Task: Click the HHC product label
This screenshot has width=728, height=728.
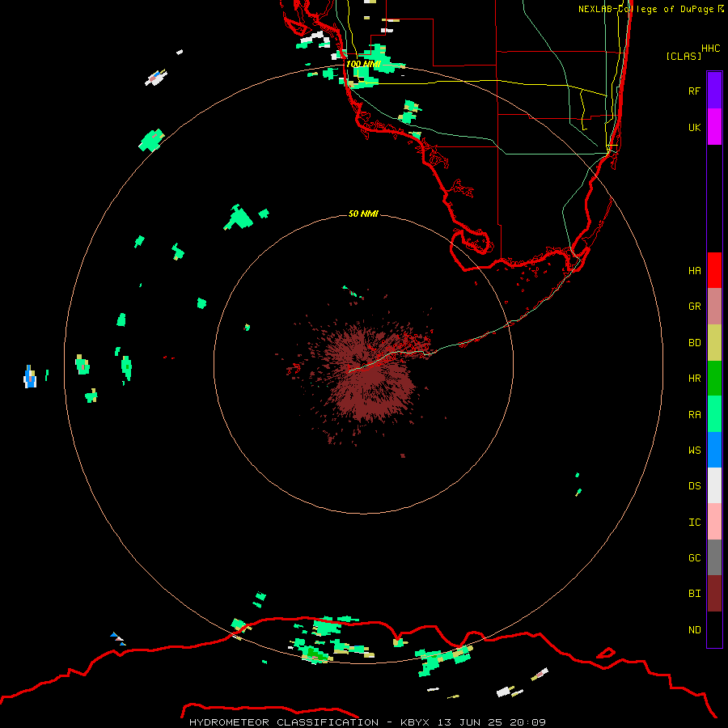Action: pyautogui.click(x=710, y=49)
